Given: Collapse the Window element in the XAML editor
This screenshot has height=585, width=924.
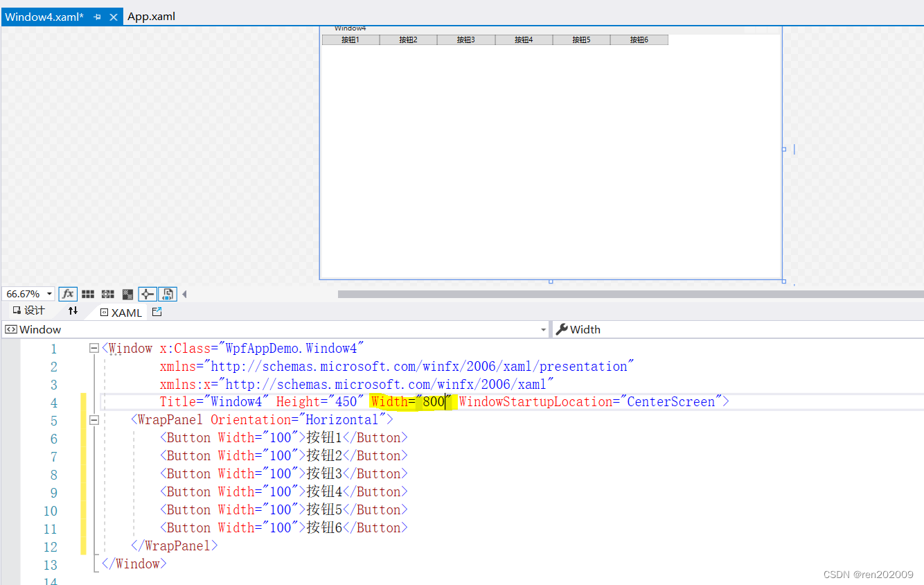Looking at the screenshot, I should tap(94, 348).
